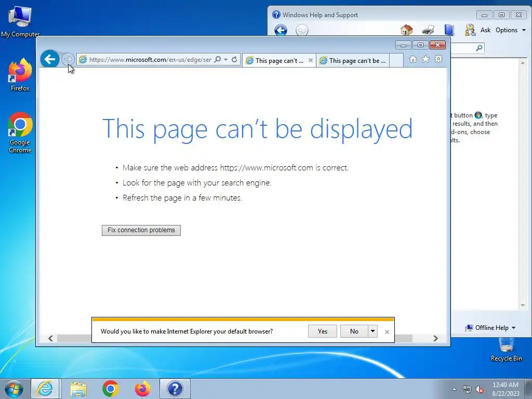Viewport: 532px width, 399px height.
Task: Minimize the Internet Explorer window
Action: click(x=403, y=45)
